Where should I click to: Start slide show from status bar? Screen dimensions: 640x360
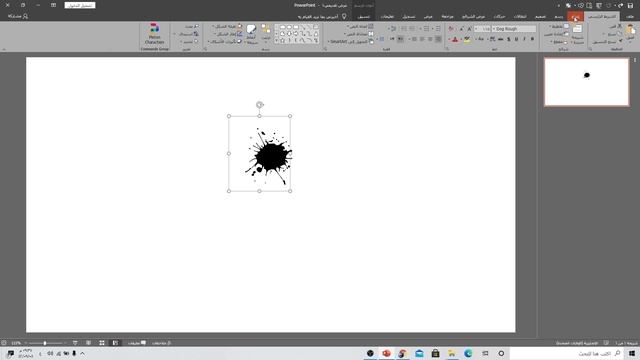(x=75, y=343)
